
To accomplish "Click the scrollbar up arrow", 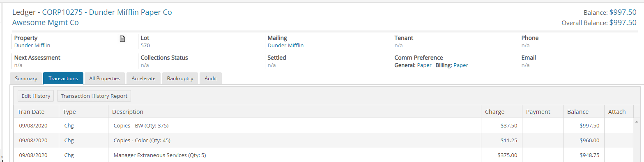I will [637, 122].
